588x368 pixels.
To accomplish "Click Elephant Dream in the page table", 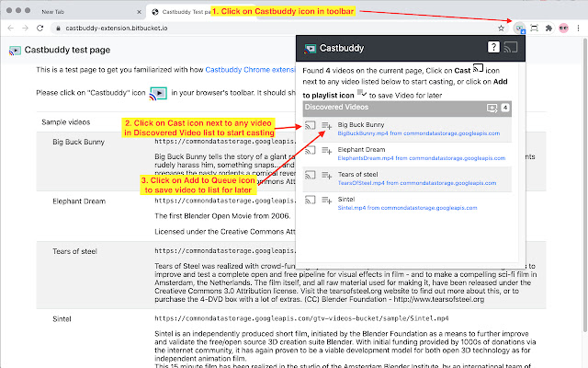I will pyautogui.click(x=79, y=201).
